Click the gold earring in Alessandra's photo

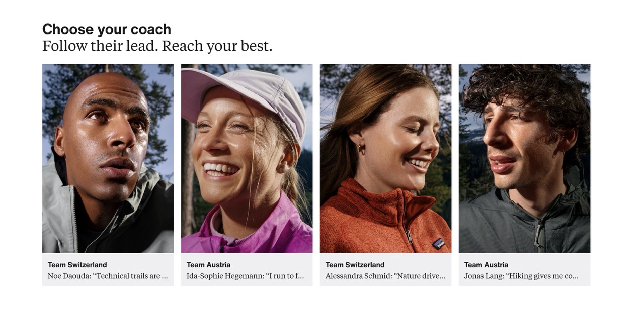pos(359,149)
